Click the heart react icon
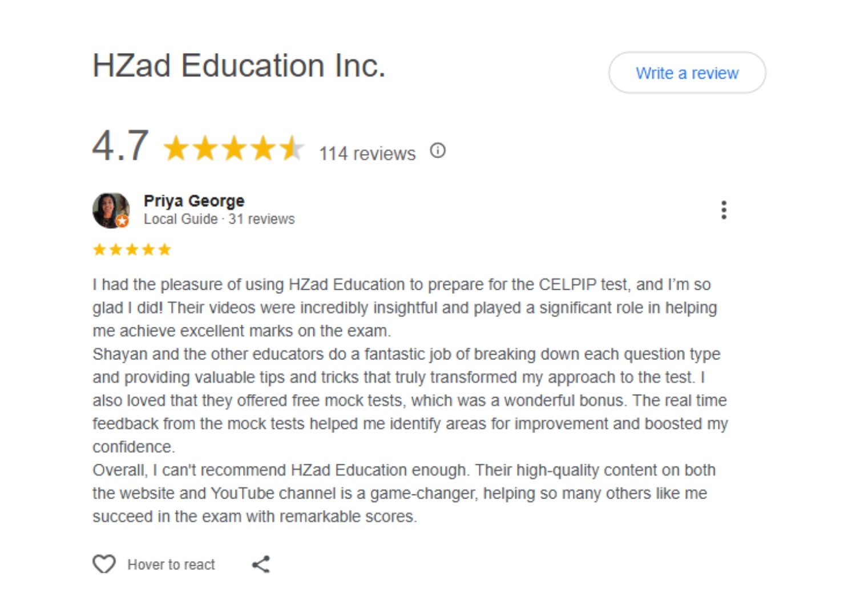This screenshot has height=616, width=864. 104,564
